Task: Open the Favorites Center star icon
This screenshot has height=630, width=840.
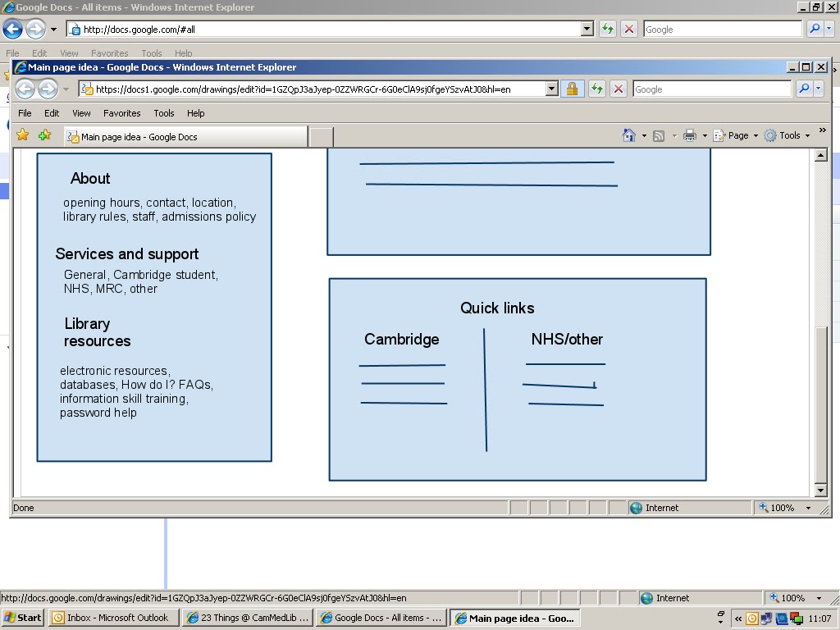Action: coord(22,135)
